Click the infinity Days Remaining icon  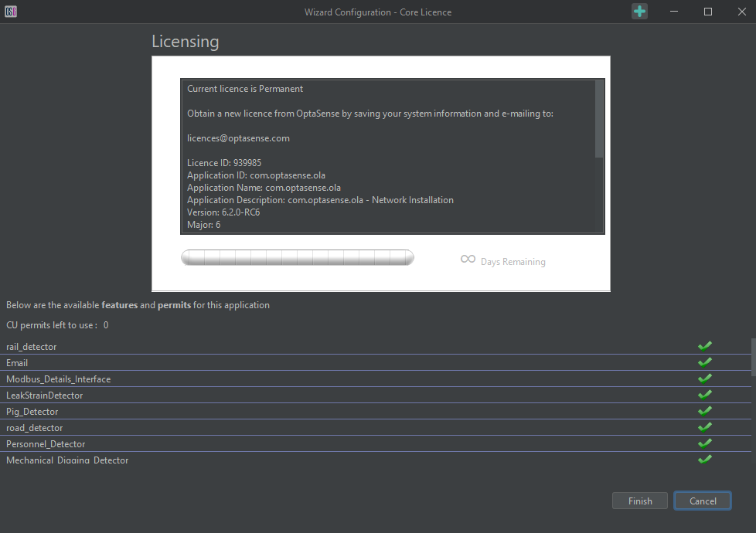tap(467, 260)
